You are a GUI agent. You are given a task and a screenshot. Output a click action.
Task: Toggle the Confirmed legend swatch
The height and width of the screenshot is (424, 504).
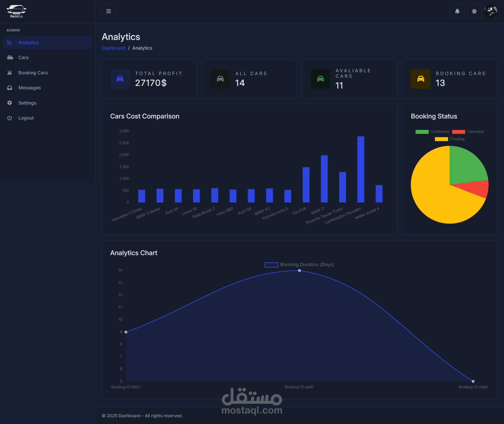coord(422,132)
